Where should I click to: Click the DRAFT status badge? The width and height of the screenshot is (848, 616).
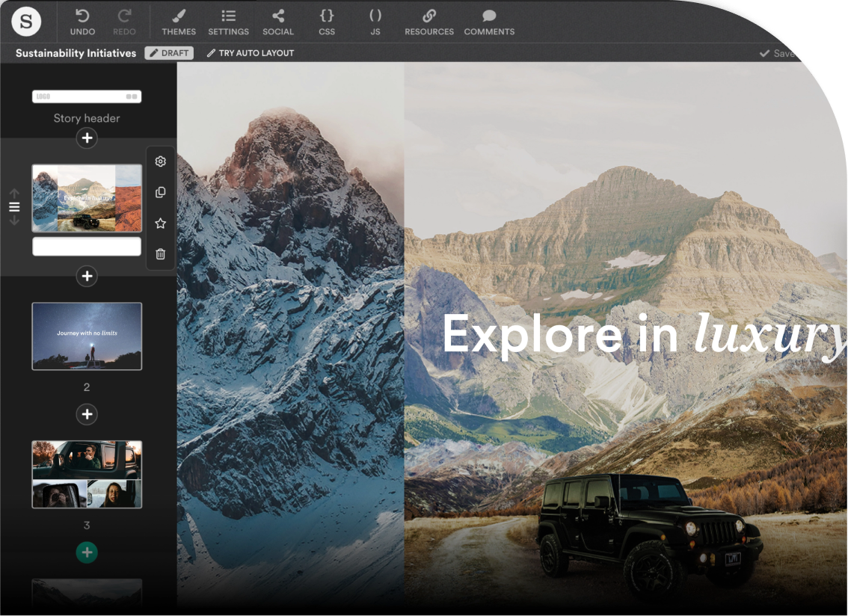pyautogui.click(x=169, y=53)
